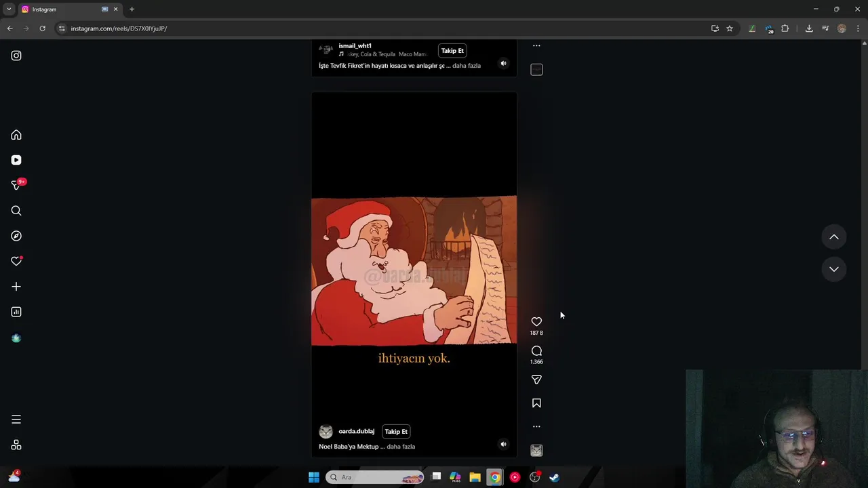This screenshot has width=868, height=488.
Task: Open Microsoft 365 app on taskbar
Action: (x=455, y=477)
